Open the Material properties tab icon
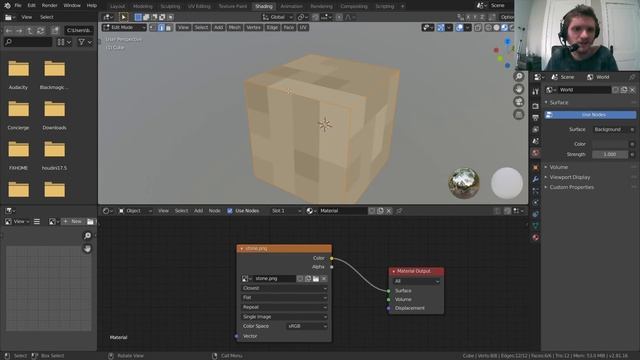 pyautogui.click(x=536, y=237)
